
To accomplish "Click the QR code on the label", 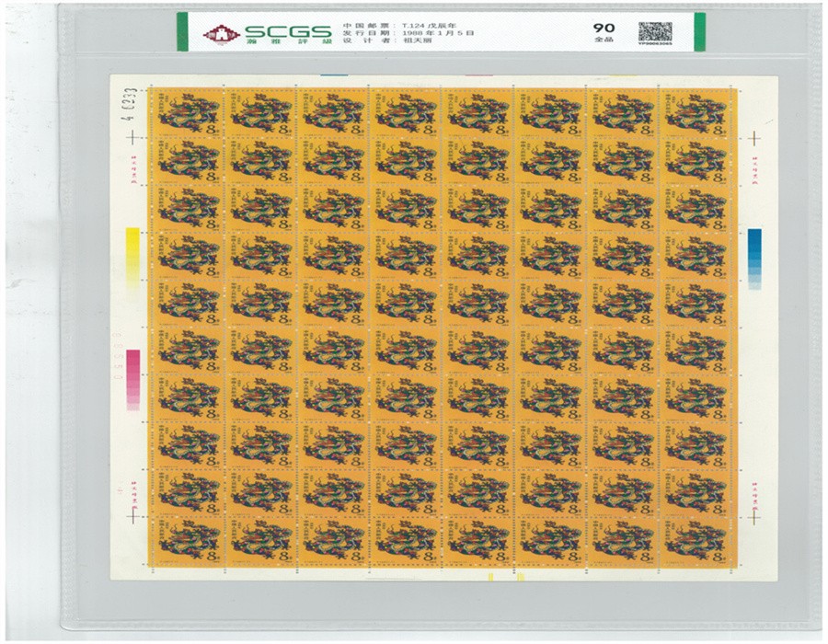I will [x=655, y=30].
